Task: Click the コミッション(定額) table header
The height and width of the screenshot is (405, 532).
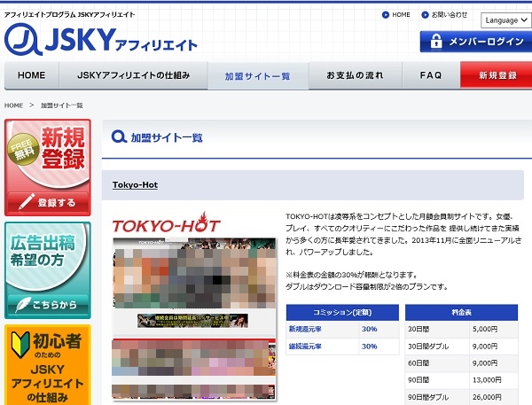Action: (x=342, y=313)
